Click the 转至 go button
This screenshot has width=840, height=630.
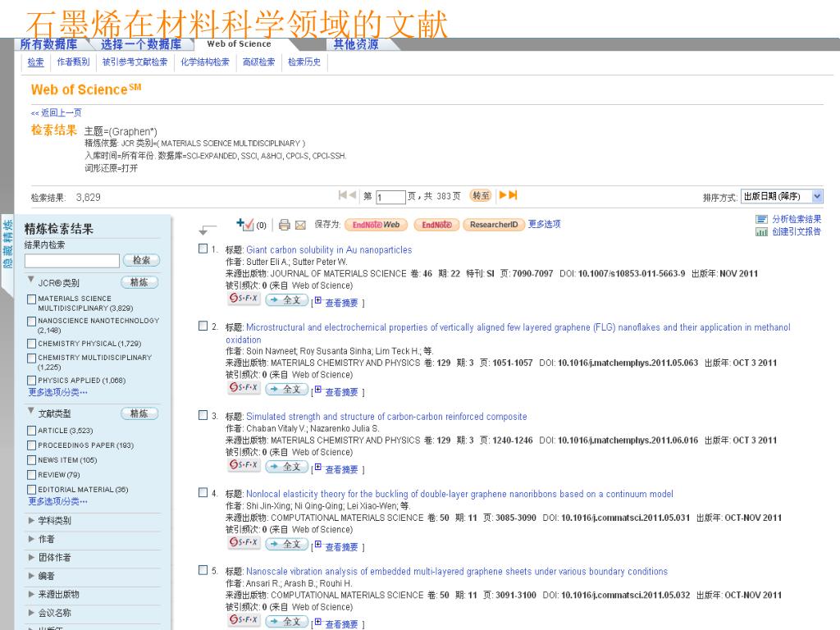[x=481, y=195]
